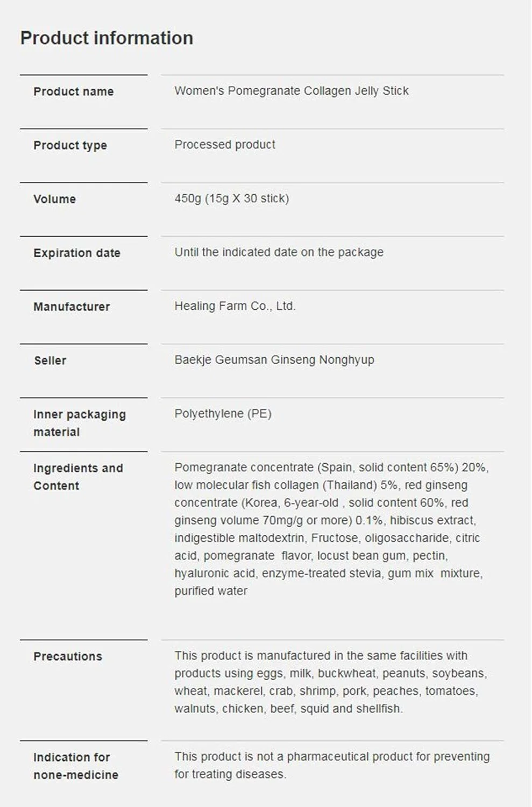Select the "Indication for none-medicine" label
Image resolution: width=532 pixels, height=807 pixels.
(x=75, y=766)
